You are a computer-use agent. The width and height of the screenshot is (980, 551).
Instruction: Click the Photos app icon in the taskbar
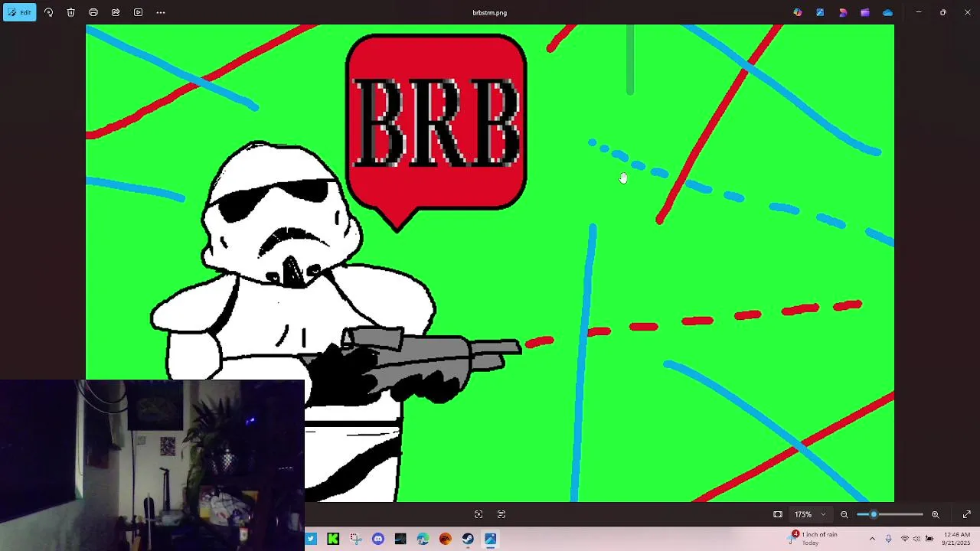tap(490, 539)
